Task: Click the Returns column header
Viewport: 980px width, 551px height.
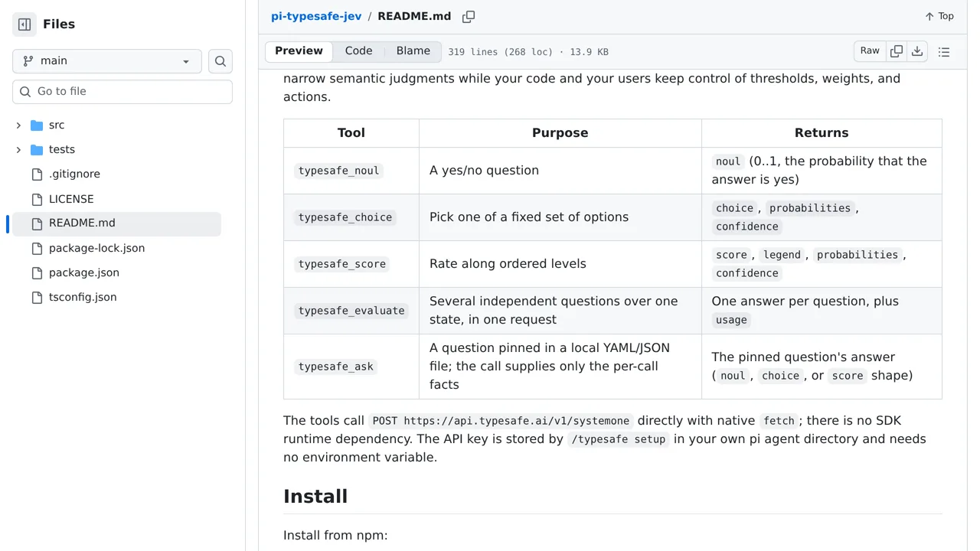Action: [822, 133]
